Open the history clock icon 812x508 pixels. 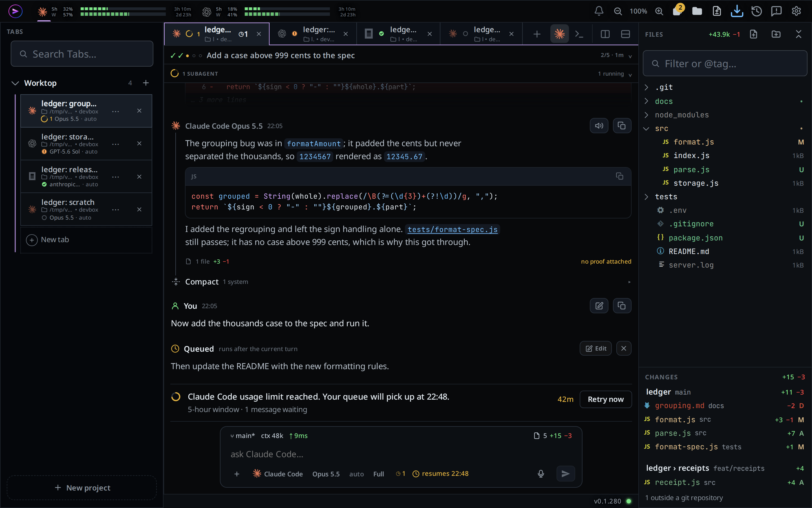(x=756, y=11)
